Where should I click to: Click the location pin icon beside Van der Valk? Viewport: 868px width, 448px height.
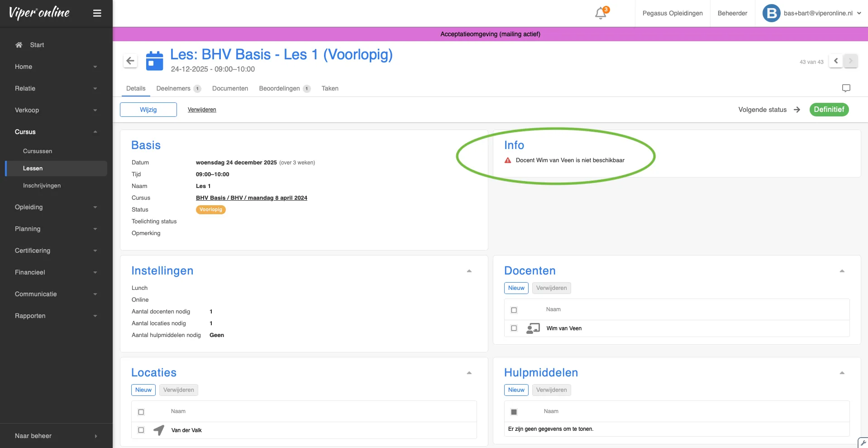coord(158,430)
